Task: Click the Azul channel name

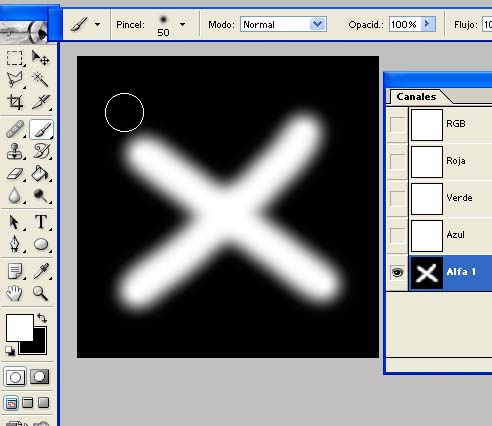Action: [x=455, y=235]
